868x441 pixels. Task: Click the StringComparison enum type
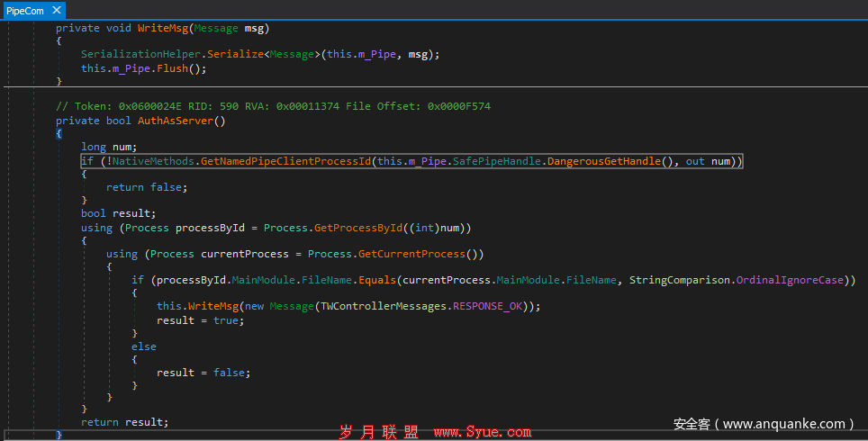(679, 280)
